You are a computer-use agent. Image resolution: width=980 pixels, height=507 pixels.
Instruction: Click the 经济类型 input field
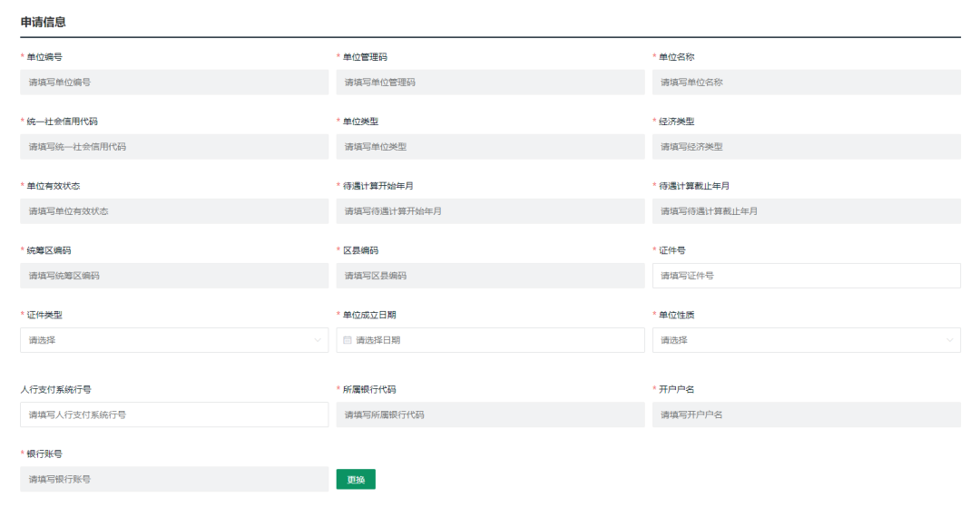point(806,147)
